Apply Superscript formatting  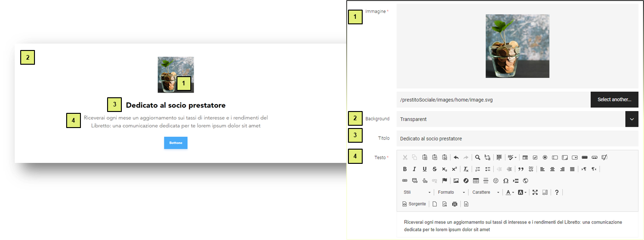tap(454, 169)
